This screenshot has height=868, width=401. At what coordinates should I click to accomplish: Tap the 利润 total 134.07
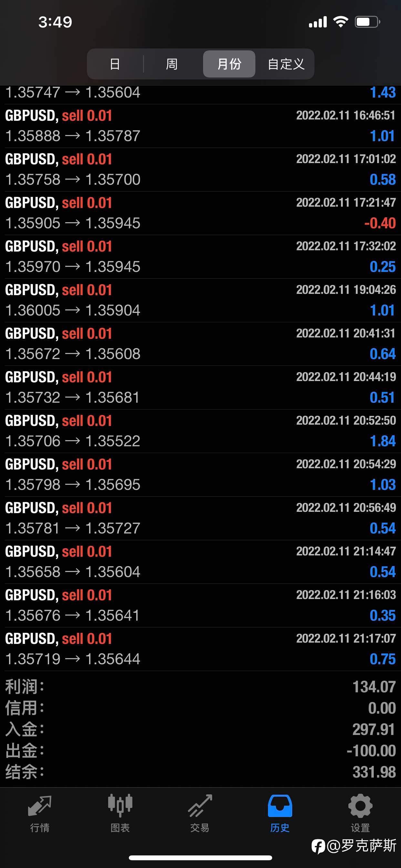374,687
